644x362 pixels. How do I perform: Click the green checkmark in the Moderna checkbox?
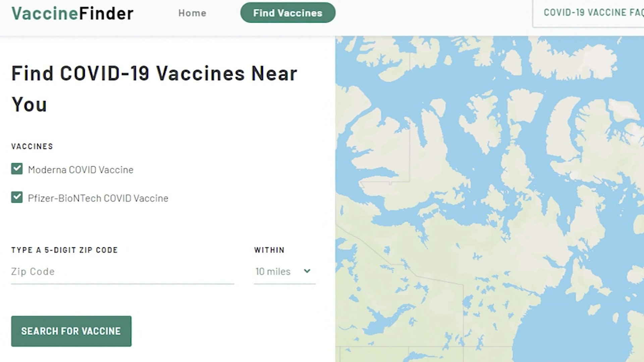pos(17,169)
